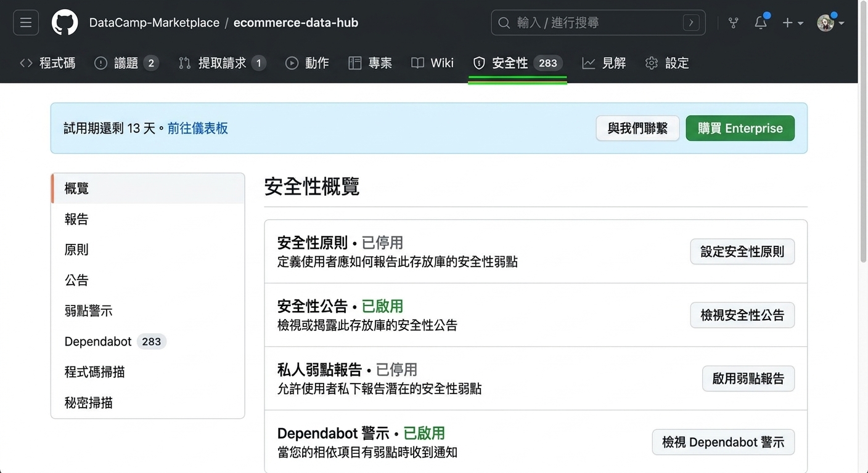Select 秘密掃描 in the sidebar
Screen dimensions: 868x473
(148, 403)
